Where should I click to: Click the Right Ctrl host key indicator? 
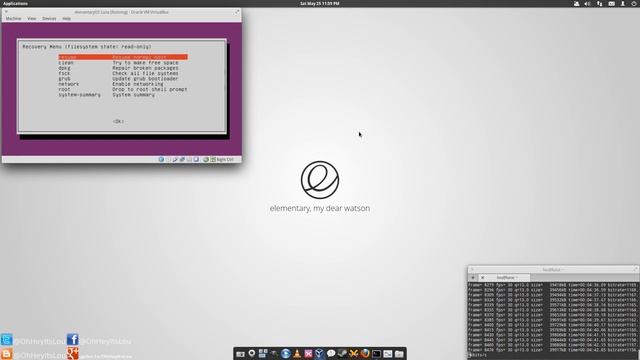tap(225, 159)
